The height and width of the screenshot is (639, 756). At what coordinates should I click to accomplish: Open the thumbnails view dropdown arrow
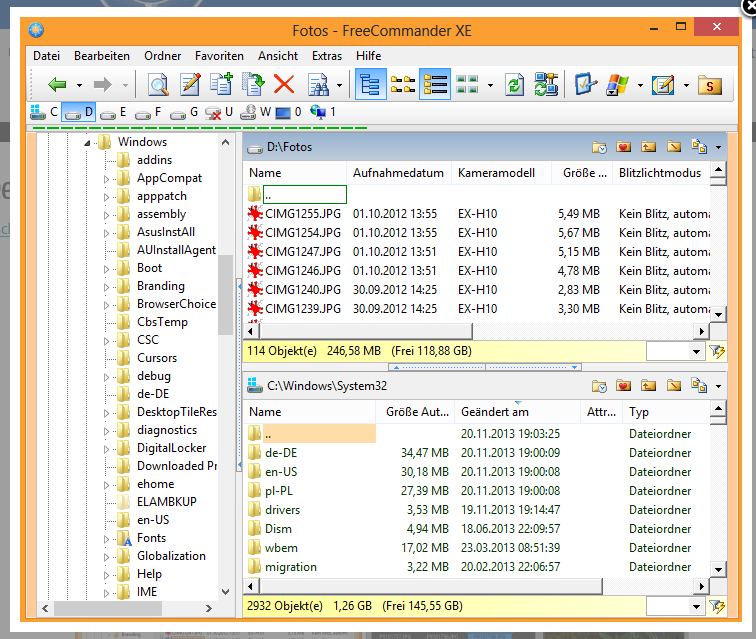point(490,85)
